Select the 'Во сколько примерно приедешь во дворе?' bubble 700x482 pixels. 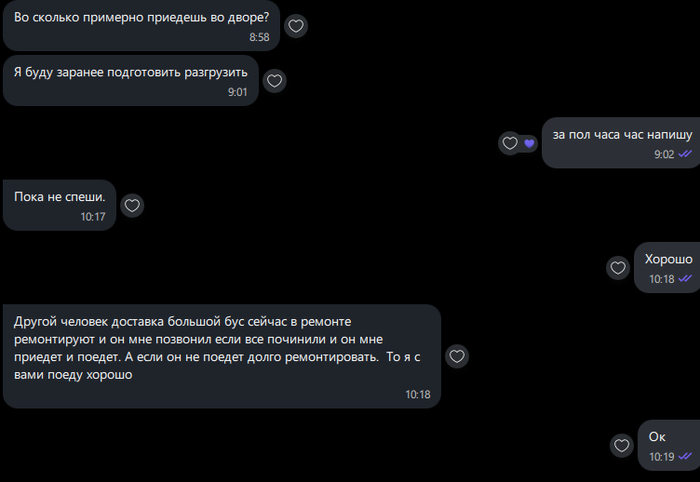point(141,25)
